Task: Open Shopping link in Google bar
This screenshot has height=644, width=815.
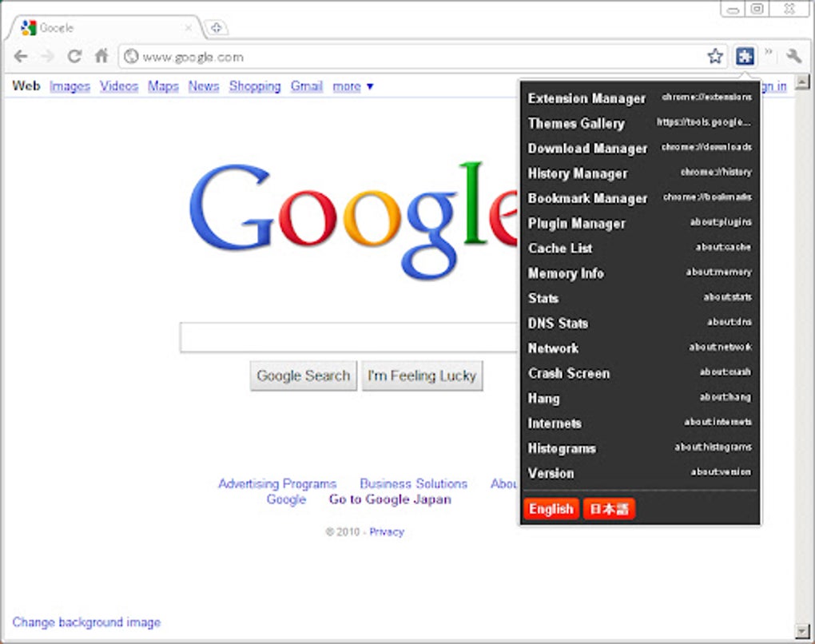Action: coord(255,86)
